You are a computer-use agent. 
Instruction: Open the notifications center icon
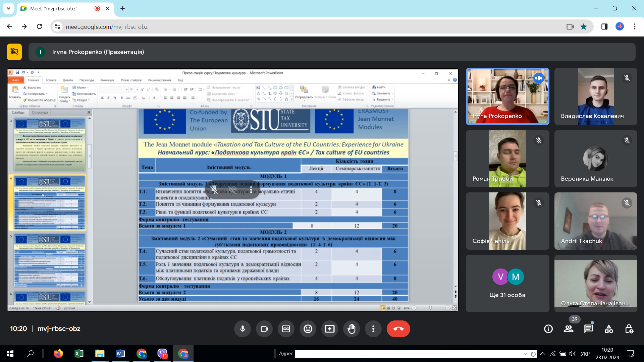630,354
